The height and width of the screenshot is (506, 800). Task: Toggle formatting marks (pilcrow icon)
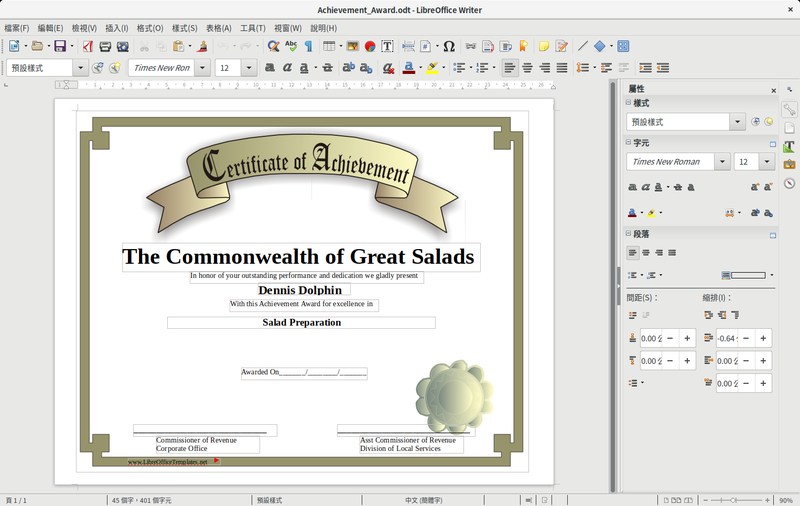(308, 46)
